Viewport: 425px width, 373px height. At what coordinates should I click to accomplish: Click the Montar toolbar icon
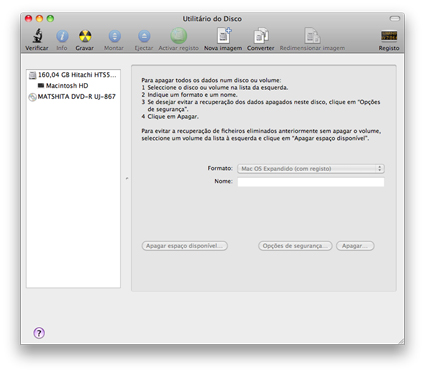click(114, 36)
